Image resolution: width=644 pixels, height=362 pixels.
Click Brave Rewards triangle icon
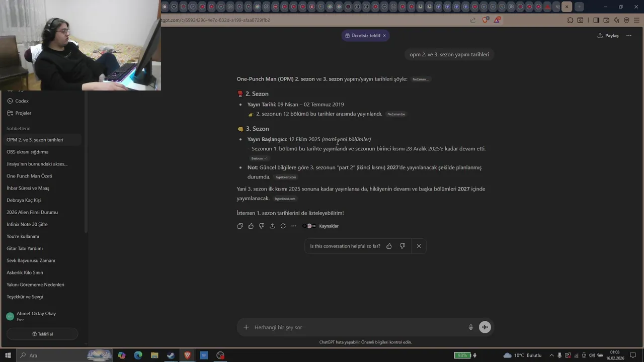[x=497, y=20]
